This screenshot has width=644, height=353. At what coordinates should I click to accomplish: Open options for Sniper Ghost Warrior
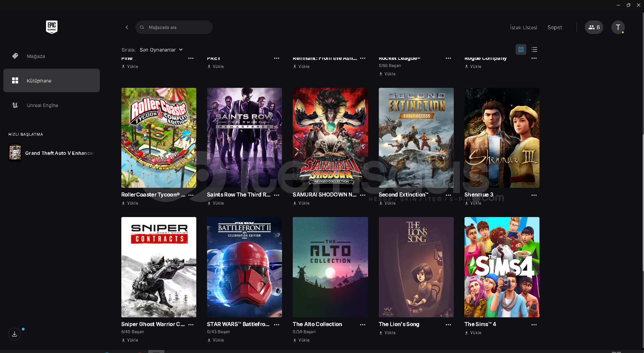coord(191,325)
